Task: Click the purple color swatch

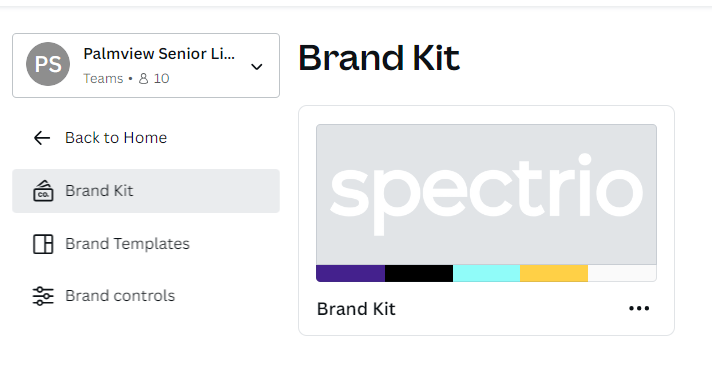Action: point(351,273)
